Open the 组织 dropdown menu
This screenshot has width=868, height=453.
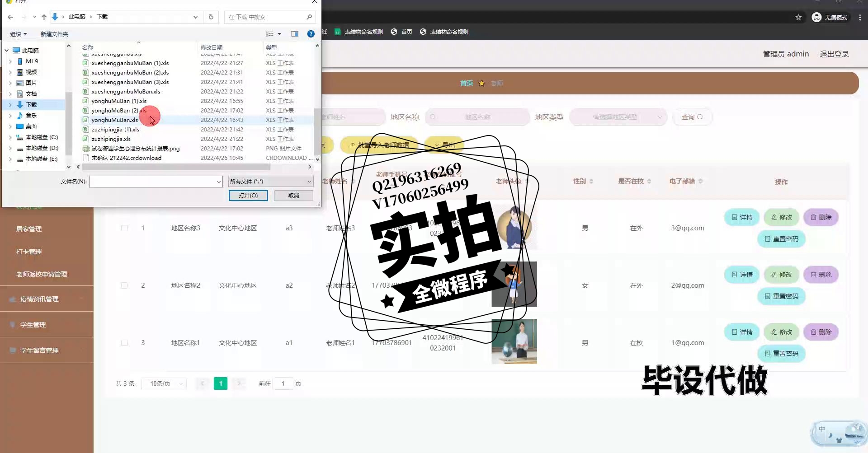19,34
